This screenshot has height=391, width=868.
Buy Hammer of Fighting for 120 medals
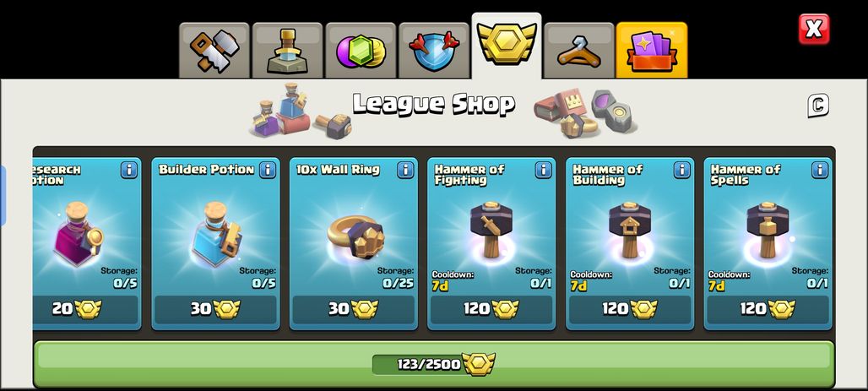pos(491,309)
